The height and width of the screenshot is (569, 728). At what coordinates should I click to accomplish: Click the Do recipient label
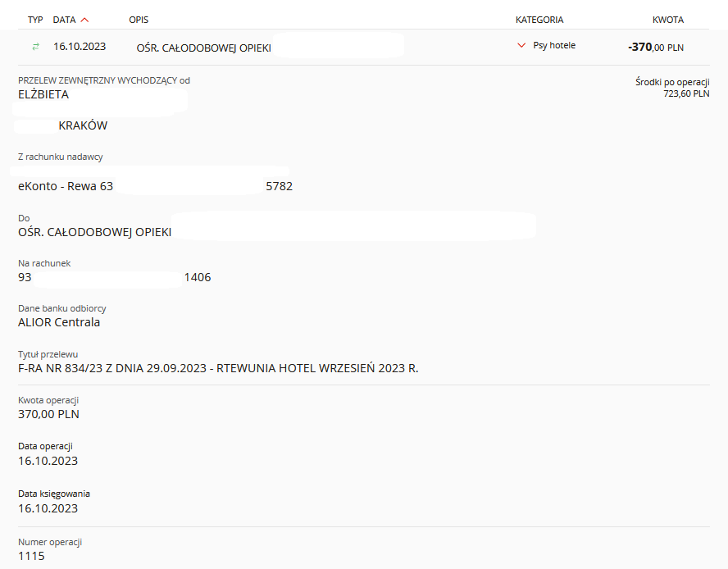point(24,218)
